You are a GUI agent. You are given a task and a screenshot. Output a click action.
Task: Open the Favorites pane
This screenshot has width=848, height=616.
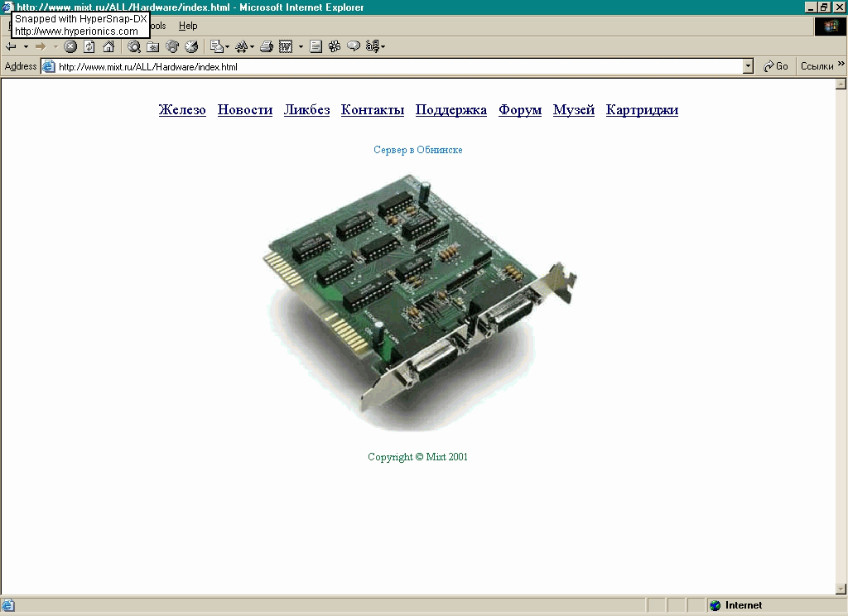[x=153, y=47]
